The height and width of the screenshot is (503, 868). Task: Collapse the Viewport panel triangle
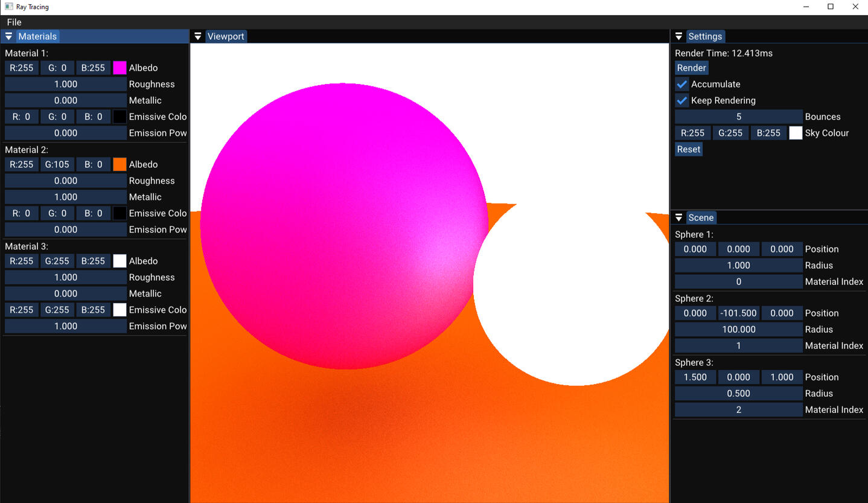point(197,36)
